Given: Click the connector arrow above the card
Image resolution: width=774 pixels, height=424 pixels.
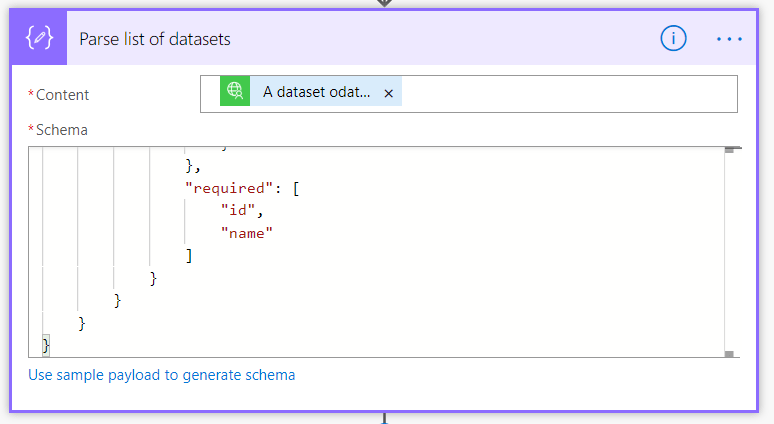Looking at the screenshot, I should (384, 3).
